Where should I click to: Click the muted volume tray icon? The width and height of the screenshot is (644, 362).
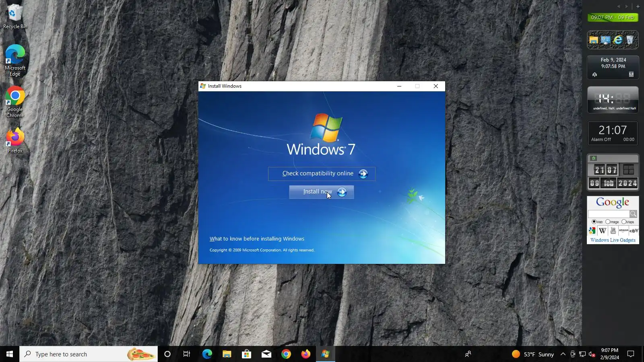click(x=592, y=354)
